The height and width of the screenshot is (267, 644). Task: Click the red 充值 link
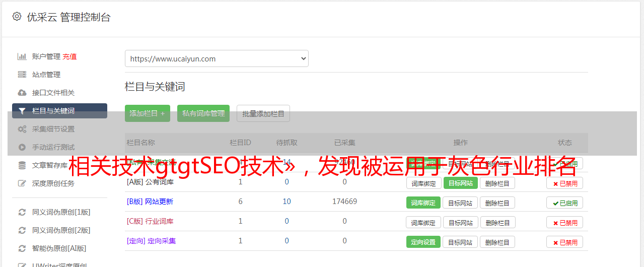70,56
